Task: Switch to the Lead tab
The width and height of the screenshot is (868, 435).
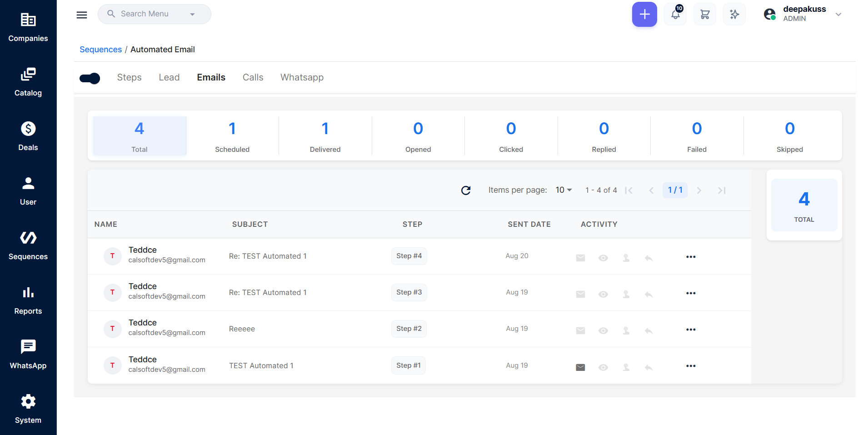Action: [169, 78]
